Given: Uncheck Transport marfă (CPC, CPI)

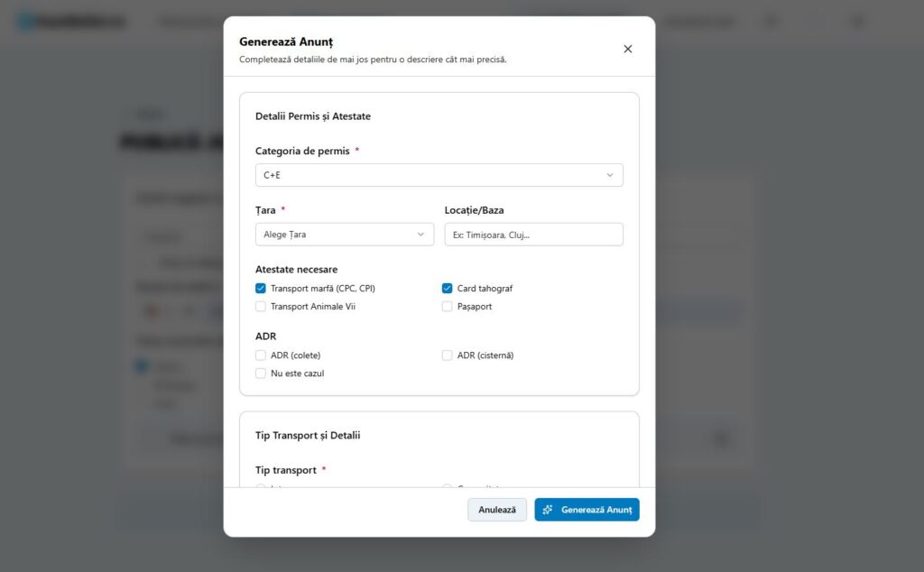Looking at the screenshot, I should click(x=261, y=289).
